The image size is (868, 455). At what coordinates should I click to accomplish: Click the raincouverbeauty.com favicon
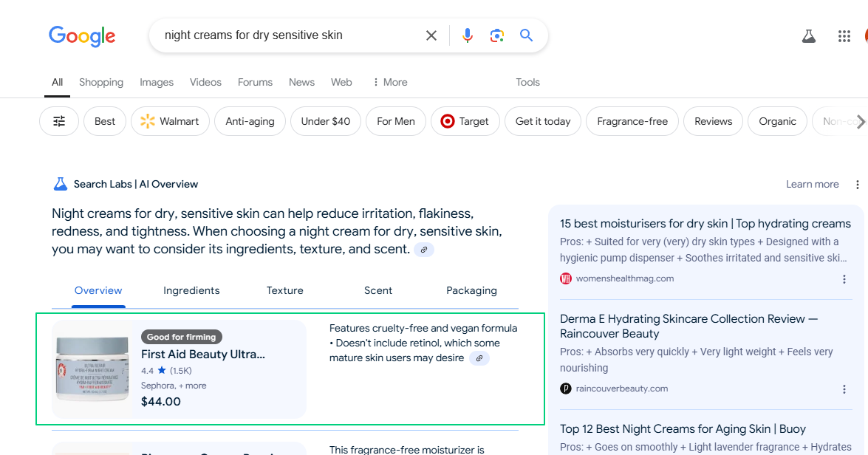point(565,389)
